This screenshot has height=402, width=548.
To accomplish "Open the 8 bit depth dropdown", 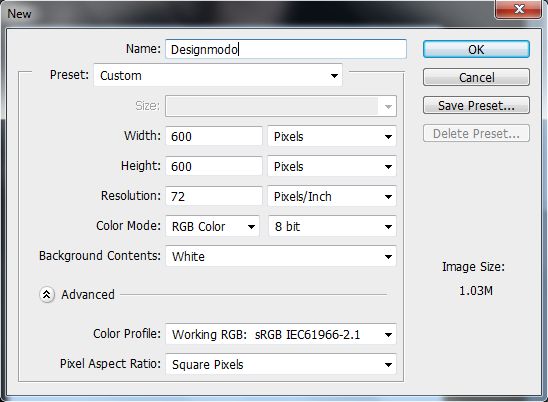I will point(332,227).
